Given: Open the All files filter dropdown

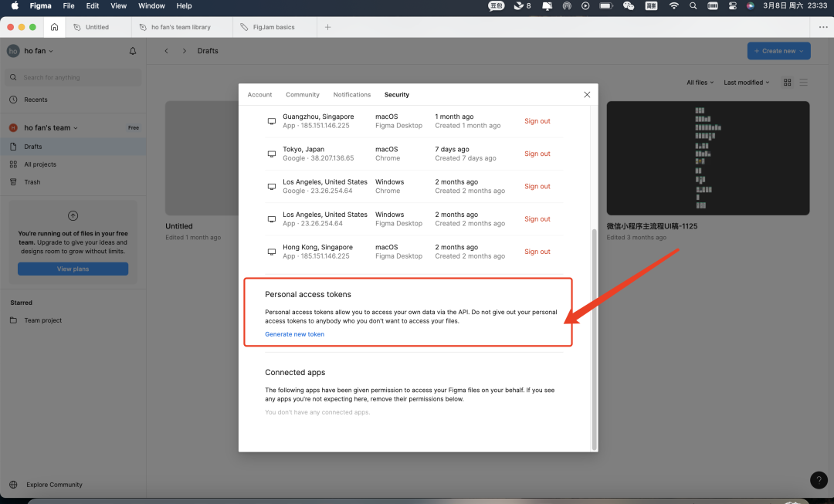Looking at the screenshot, I should 700,83.
